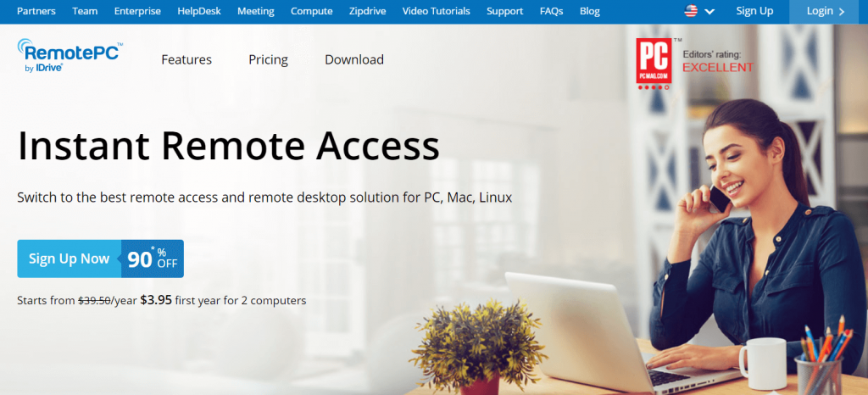Image resolution: width=868 pixels, height=395 pixels.
Task: Open Video Tutorials in top bar
Action: point(437,11)
